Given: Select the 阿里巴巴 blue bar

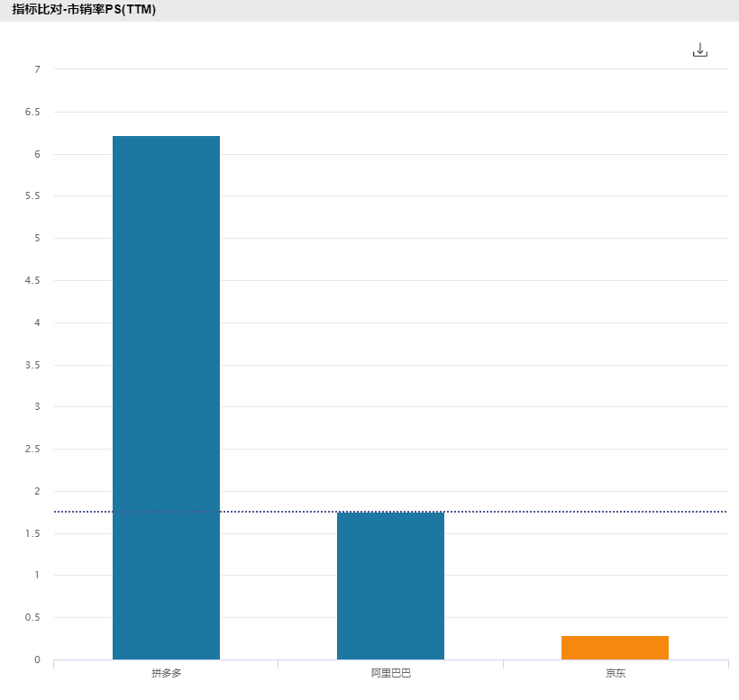Looking at the screenshot, I should [x=390, y=586].
